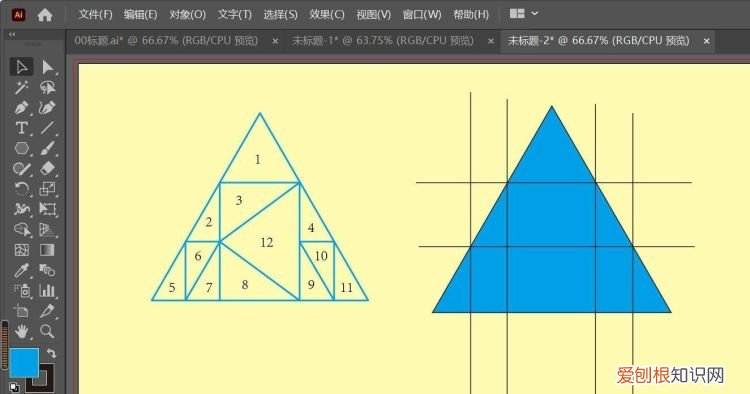The image size is (750, 394).
Task: Select the Type tool
Action: pos(22,128)
